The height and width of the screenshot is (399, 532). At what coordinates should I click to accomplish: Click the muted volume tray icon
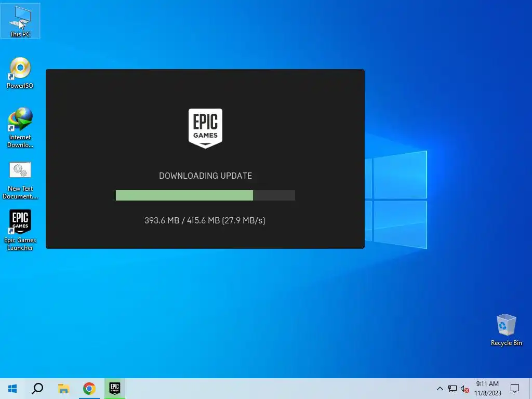coord(465,389)
